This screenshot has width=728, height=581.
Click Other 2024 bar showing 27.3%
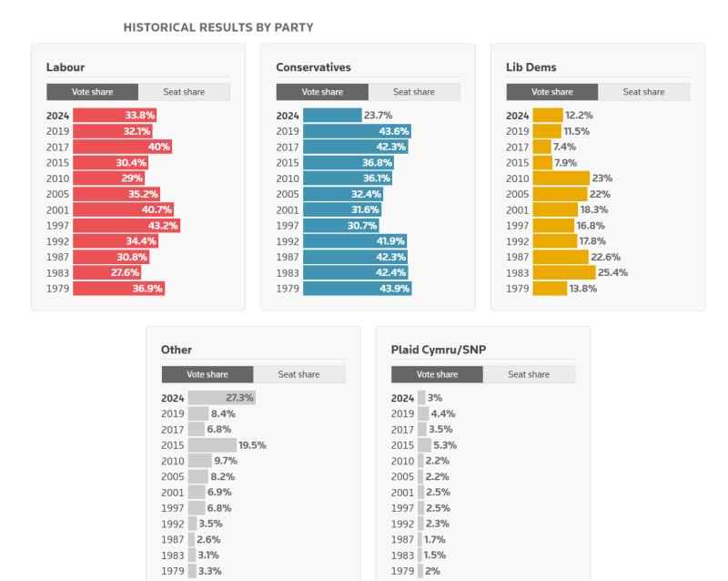click(x=222, y=398)
